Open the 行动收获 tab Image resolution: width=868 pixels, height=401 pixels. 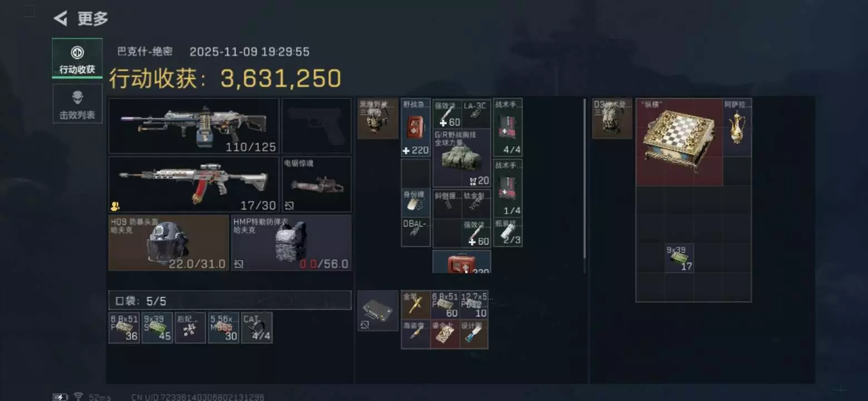[x=77, y=58]
